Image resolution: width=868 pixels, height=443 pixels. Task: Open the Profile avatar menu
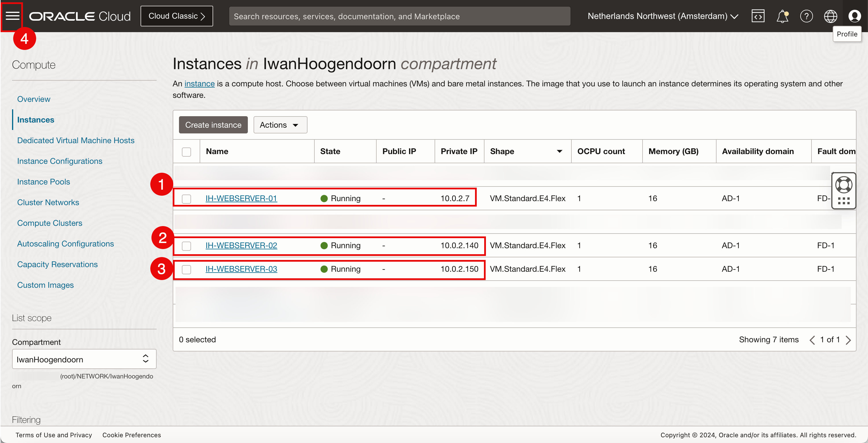point(855,16)
